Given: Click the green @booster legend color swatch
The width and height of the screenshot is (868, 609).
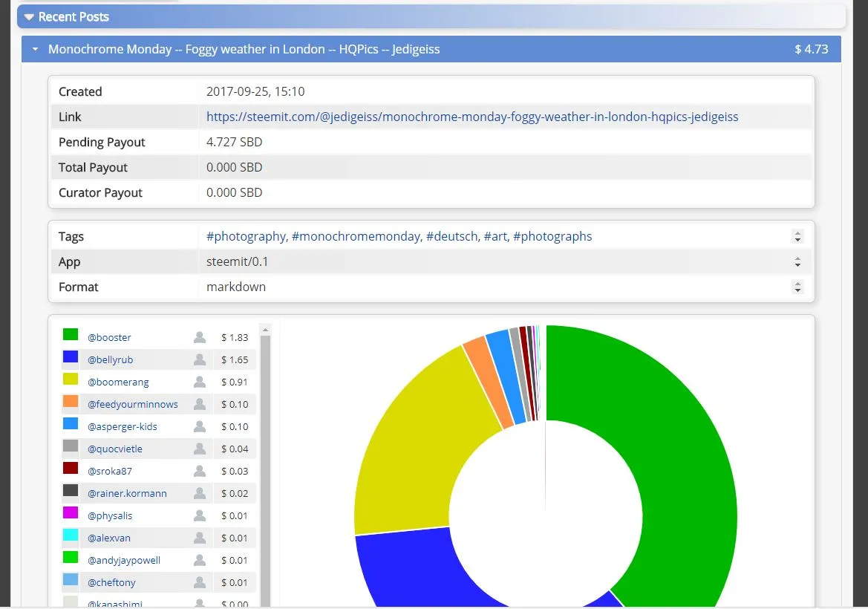Looking at the screenshot, I should pos(71,335).
